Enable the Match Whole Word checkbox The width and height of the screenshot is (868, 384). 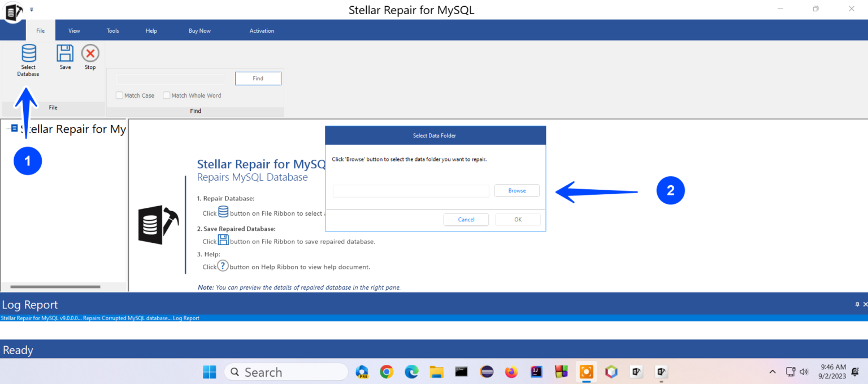click(167, 95)
